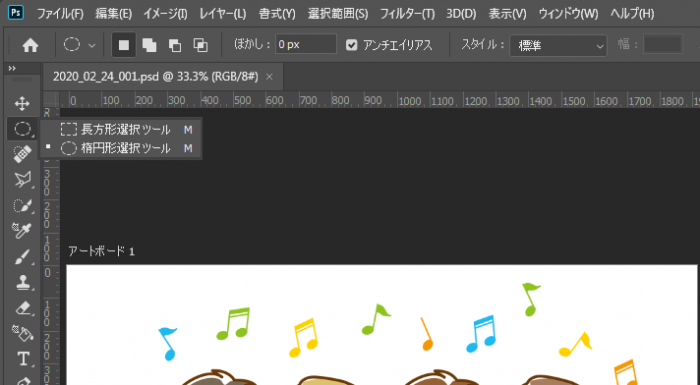700x385 pixels.
Task: Select the Eyedropper tool
Action: (22, 230)
